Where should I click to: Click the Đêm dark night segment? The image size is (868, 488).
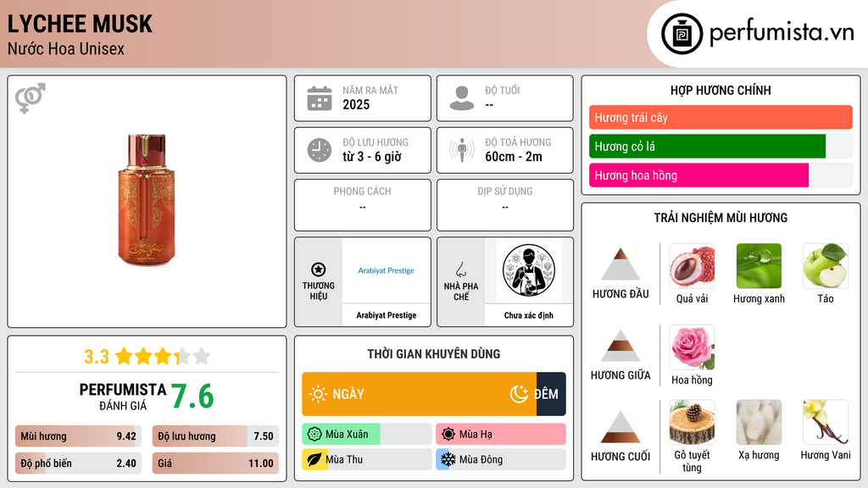[551, 394]
